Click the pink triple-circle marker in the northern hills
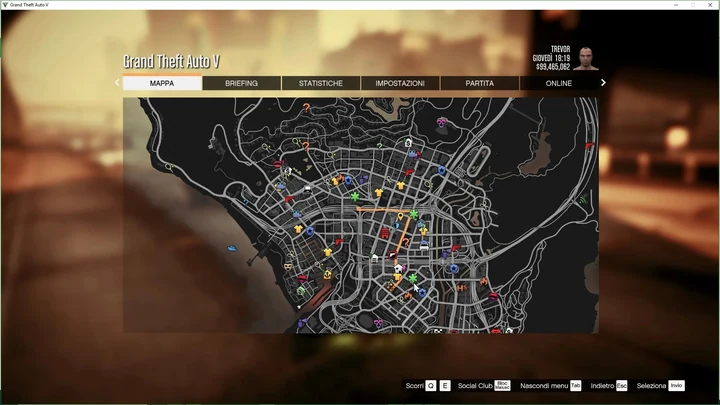Viewport: 720px width, 405px height. (x=441, y=123)
